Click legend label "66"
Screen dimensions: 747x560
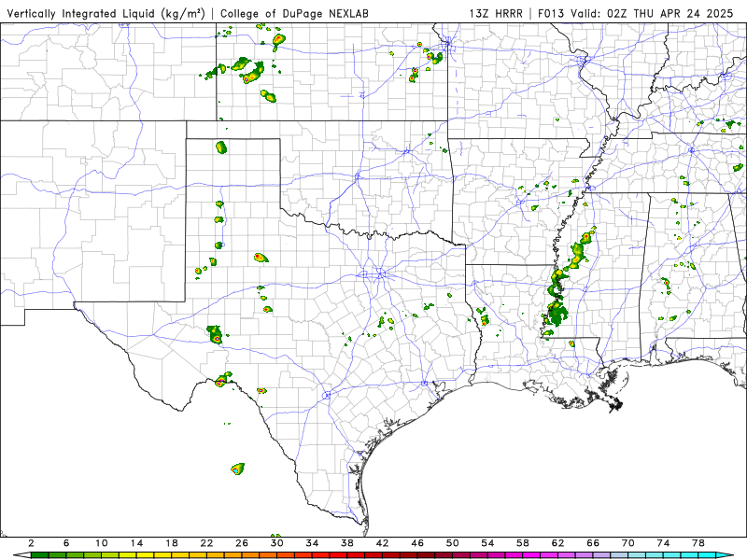click(x=593, y=543)
